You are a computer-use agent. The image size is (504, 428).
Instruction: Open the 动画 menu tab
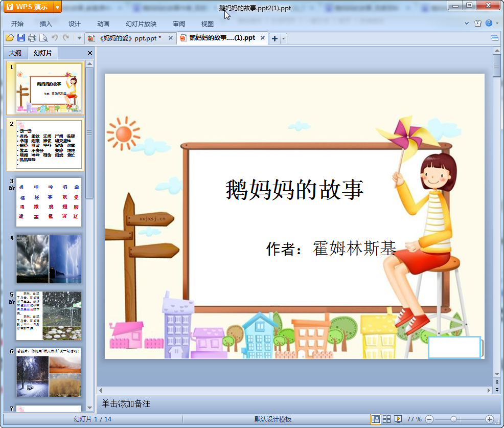(103, 24)
